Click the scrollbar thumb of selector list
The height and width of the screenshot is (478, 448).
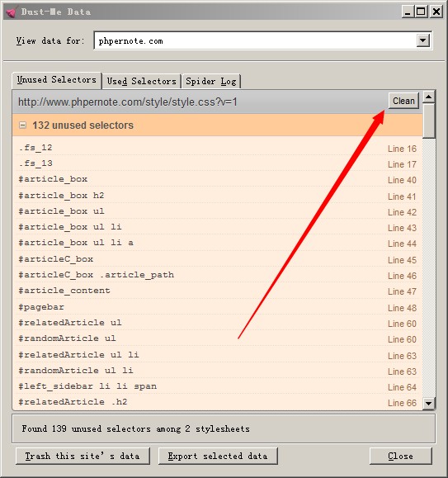click(429, 121)
